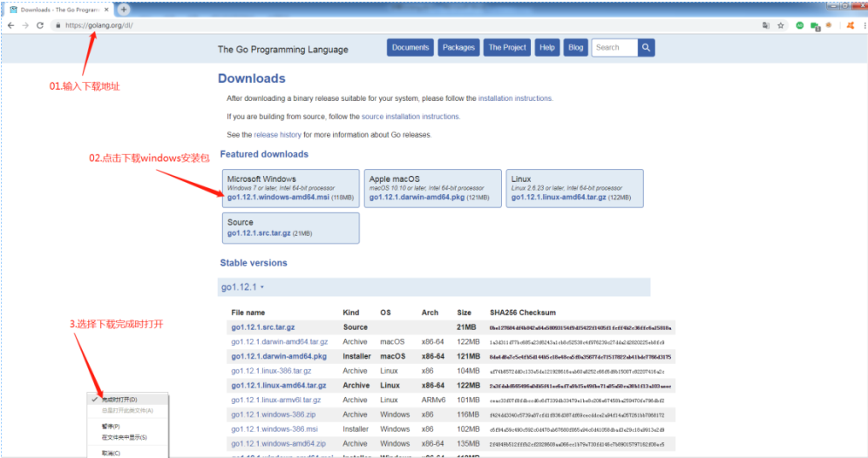Click go1.12.1.windows-386.msi table link
868x458 pixels.
point(275,429)
